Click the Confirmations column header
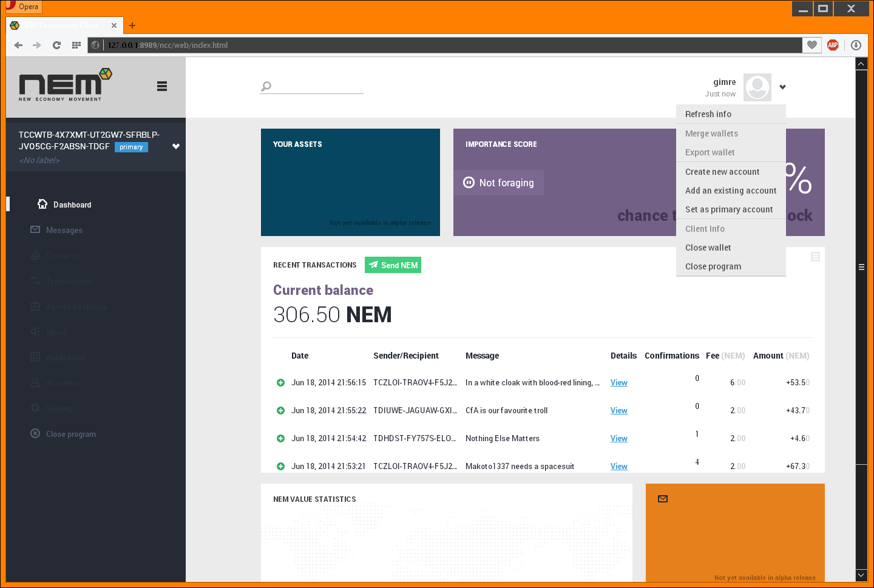 click(672, 356)
